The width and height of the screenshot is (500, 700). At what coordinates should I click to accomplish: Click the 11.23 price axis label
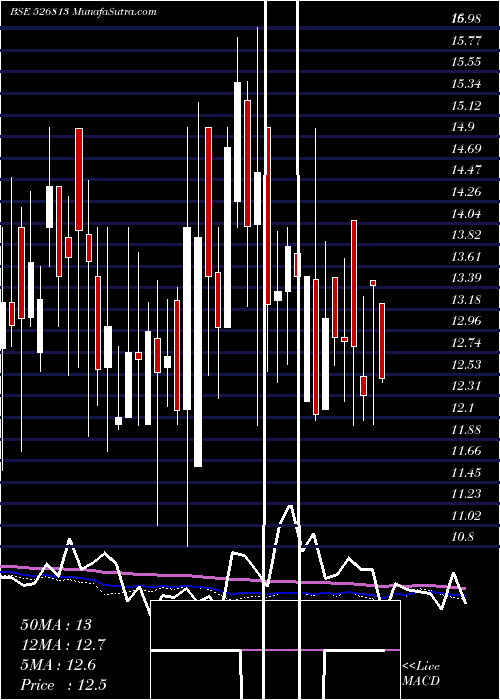[x=467, y=494]
